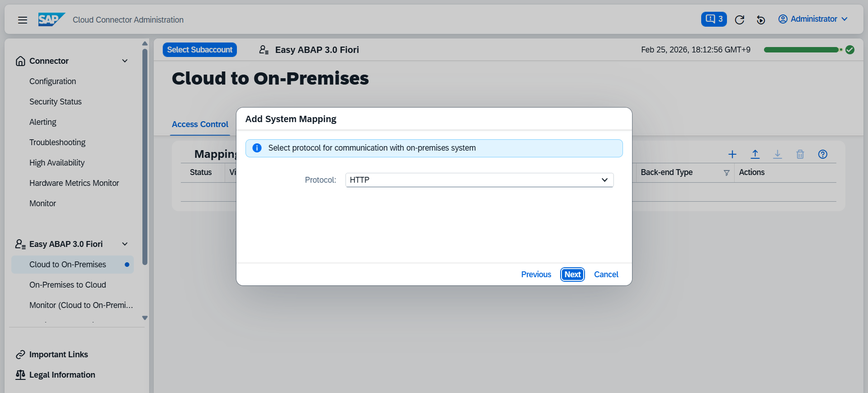Click the Back-end Type filter icon
This screenshot has width=868, height=393.
[726, 173]
